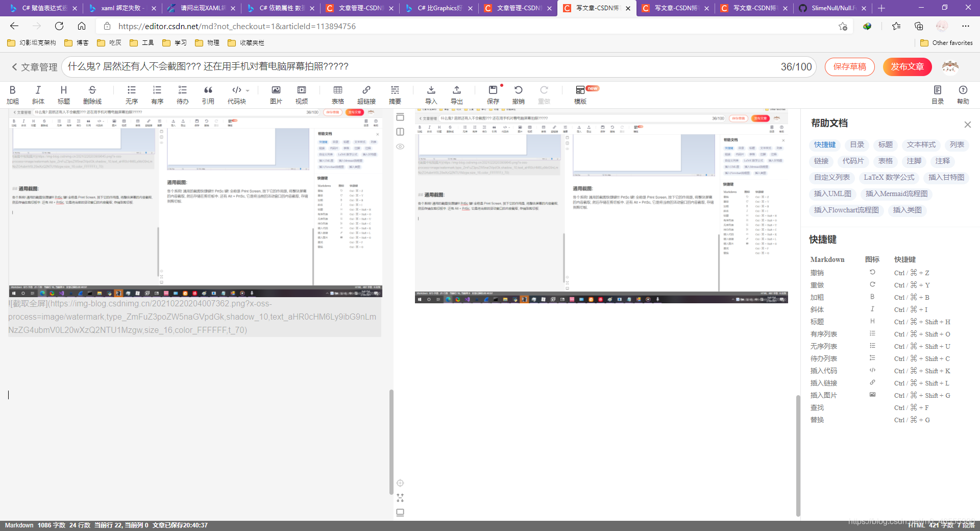The width and height of the screenshot is (980, 531).
Task: Open the user avatar in editor header
Action: [x=950, y=67]
